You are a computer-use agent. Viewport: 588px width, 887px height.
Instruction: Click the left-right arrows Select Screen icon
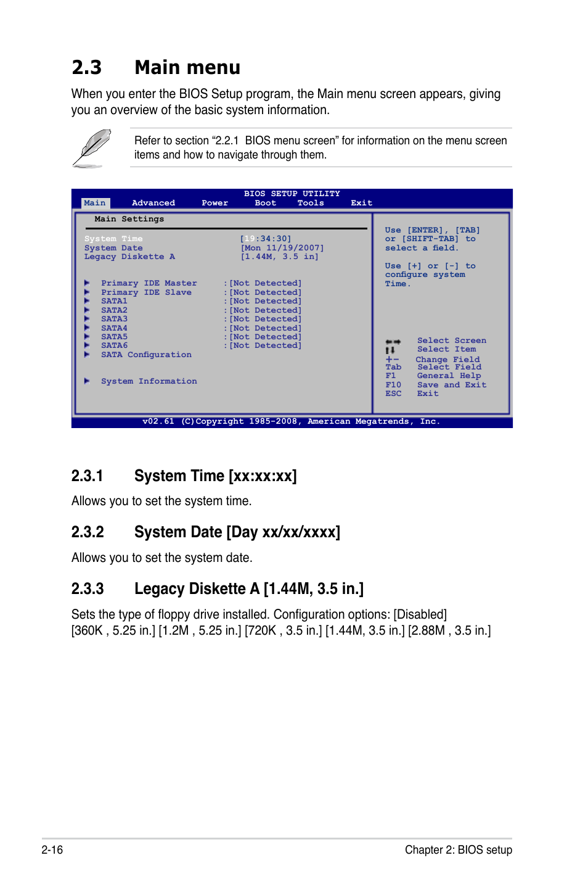pos(393,341)
